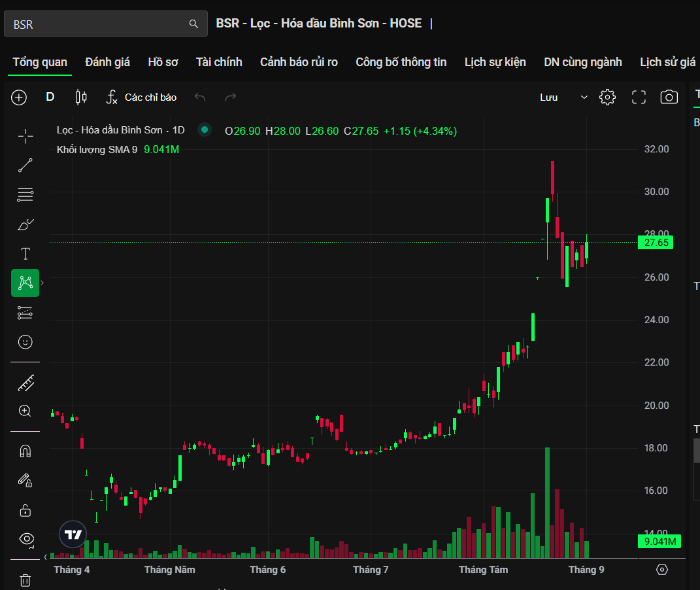This screenshot has height=590, width=700.
Task: Click the 27.65 current price label
Action: (x=656, y=243)
